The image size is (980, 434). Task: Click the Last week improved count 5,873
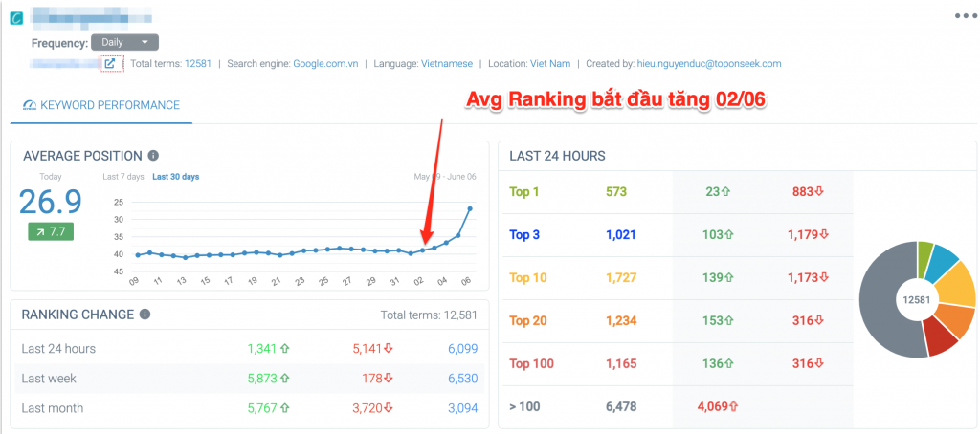(261, 379)
